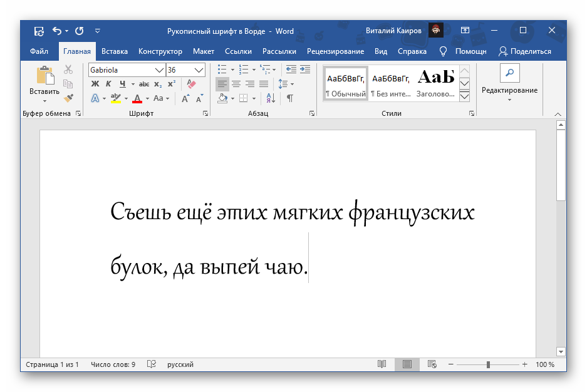Toggle center alignment
This screenshot has height=392, width=587.
(x=236, y=84)
